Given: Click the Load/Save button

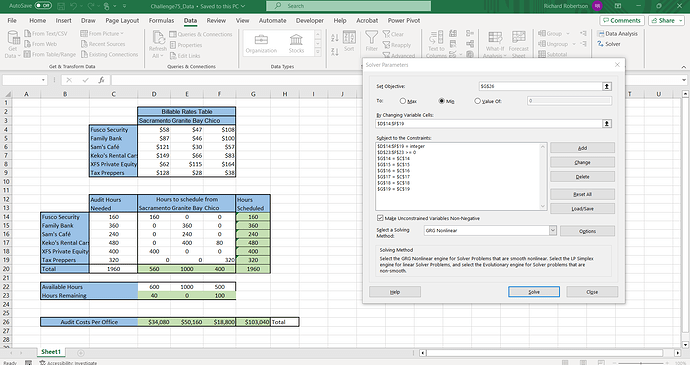Looking at the screenshot, I should pos(582,209).
